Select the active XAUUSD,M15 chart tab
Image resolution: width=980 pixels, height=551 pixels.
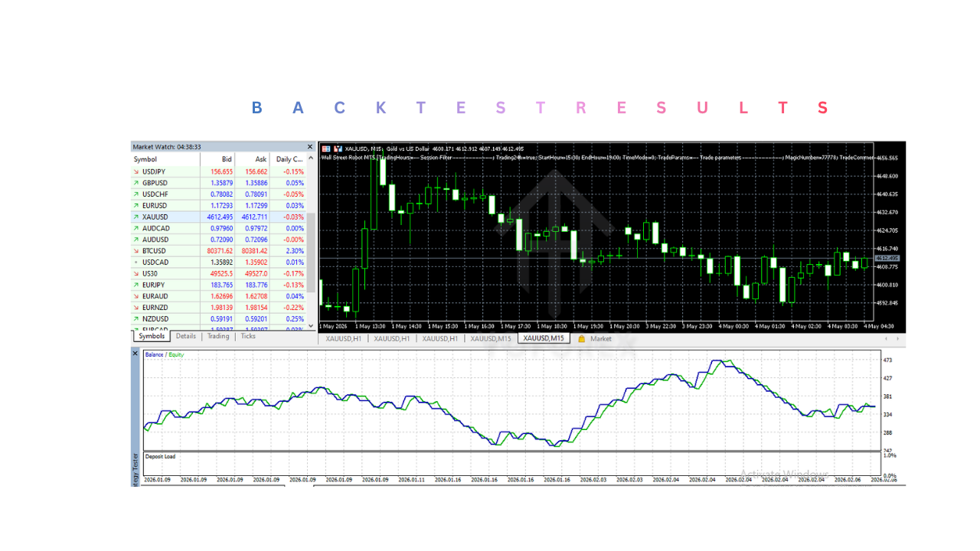(x=544, y=338)
